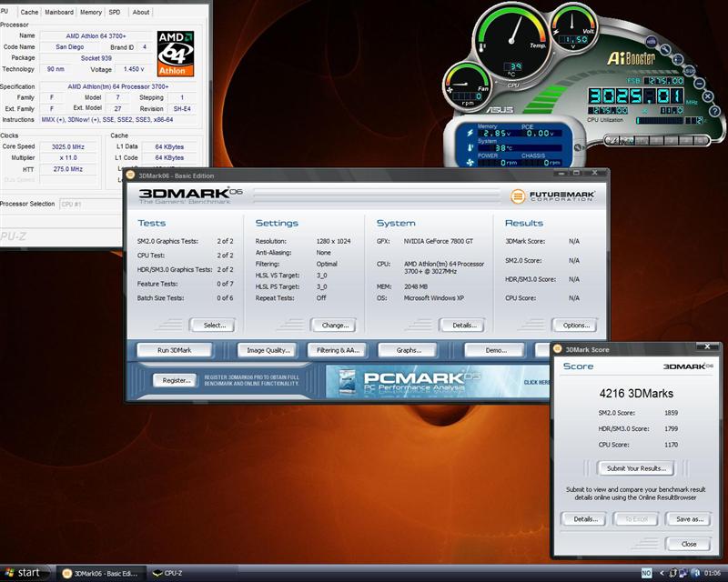The image size is (728, 582).
Task: Click the first preset button in AiBooster bottom strip
Action: [x=612, y=140]
